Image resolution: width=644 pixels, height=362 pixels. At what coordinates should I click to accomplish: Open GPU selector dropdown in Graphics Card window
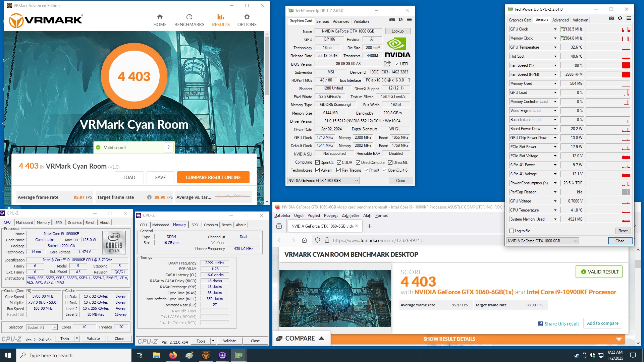[x=323, y=181]
